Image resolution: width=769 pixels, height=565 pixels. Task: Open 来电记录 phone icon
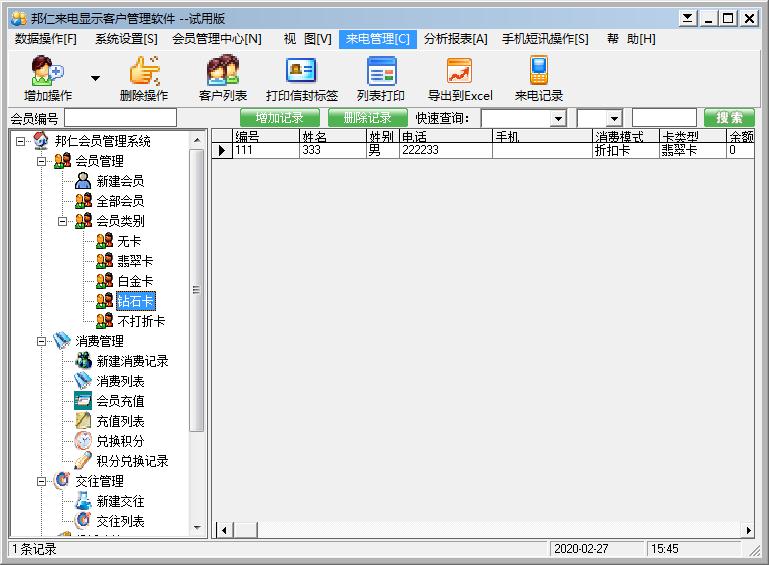(x=538, y=71)
